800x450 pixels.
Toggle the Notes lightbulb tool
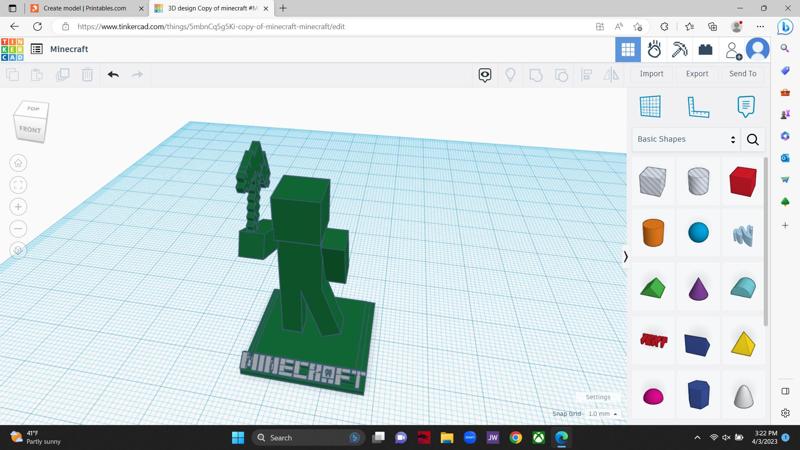(510, 75)
